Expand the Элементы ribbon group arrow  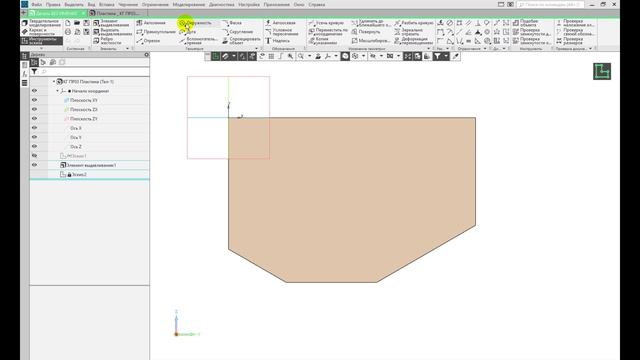pyautogui.click(x=127, y=49)
